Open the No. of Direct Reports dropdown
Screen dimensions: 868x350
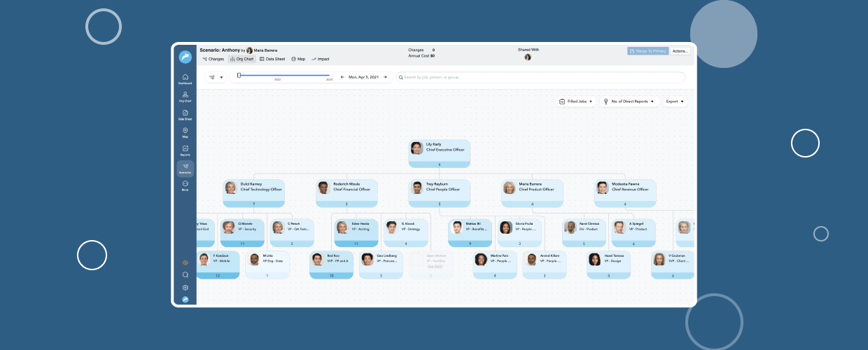pos(630,101)
